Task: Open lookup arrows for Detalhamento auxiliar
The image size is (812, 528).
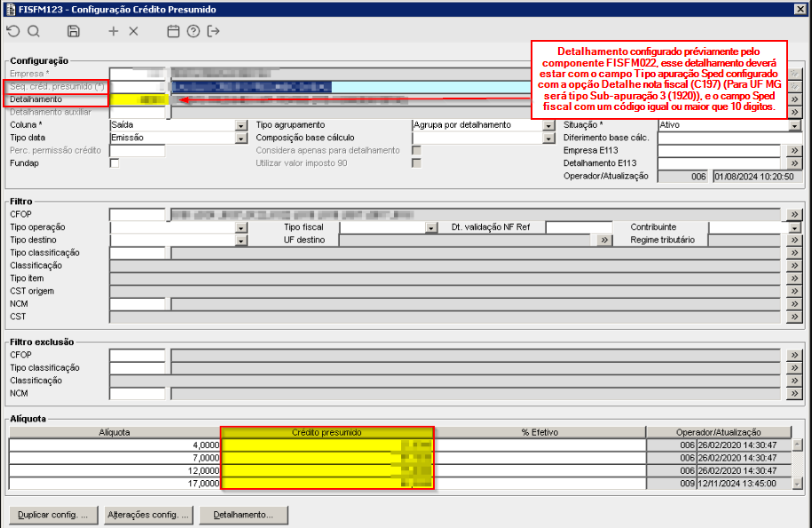Action: (794, 113)
